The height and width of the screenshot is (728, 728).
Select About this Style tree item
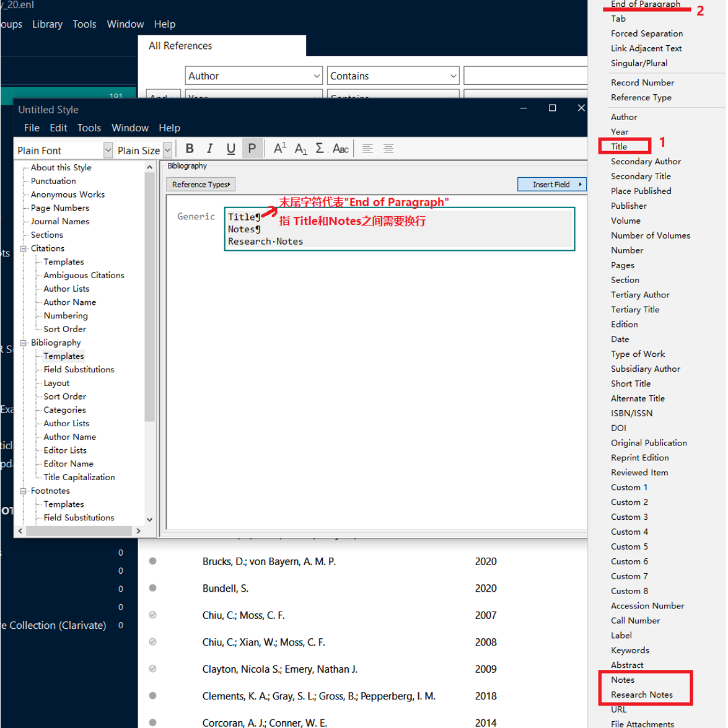(61, 168)
